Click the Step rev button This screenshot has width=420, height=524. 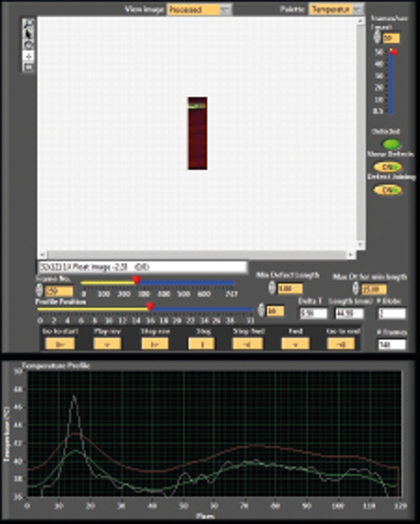tap(155, 344)
